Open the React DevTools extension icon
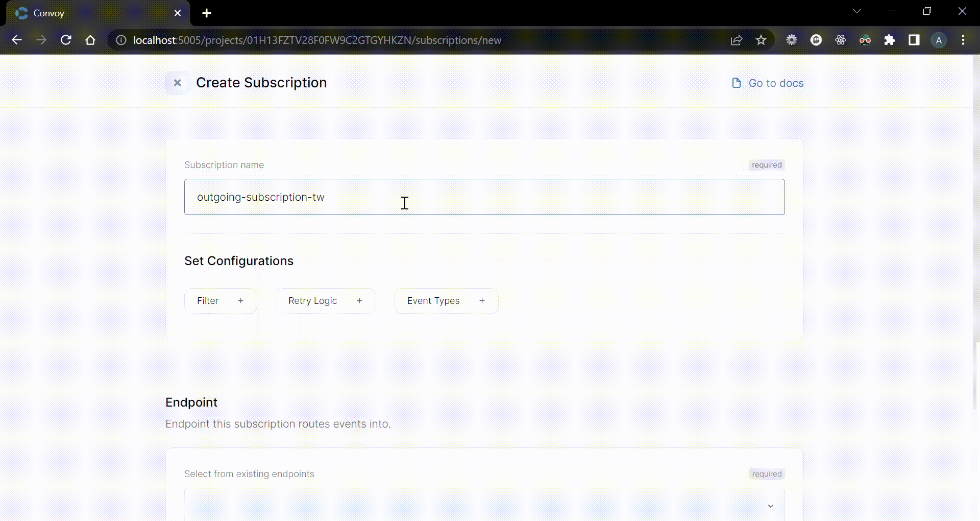 (x=841, y=40)
